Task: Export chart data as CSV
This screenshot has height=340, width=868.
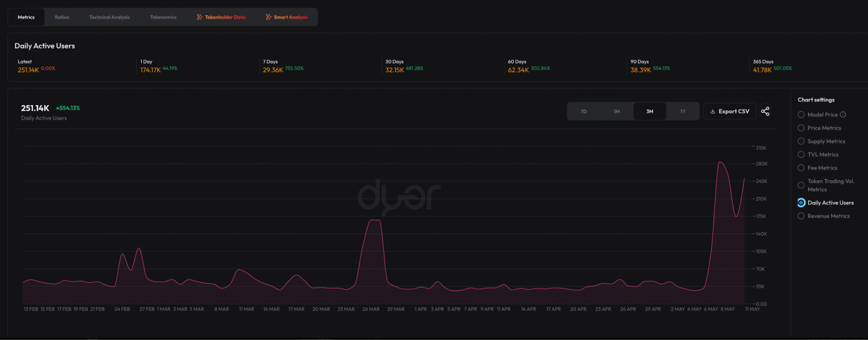Action: [x=730, y=111]
